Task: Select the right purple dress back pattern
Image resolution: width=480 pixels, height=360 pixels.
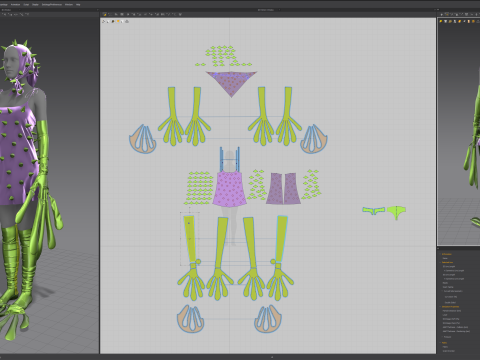Action: [x=292, y=188]
